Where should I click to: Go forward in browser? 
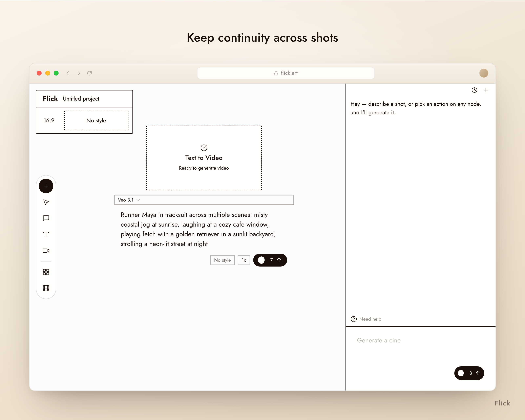click(79, 73)
